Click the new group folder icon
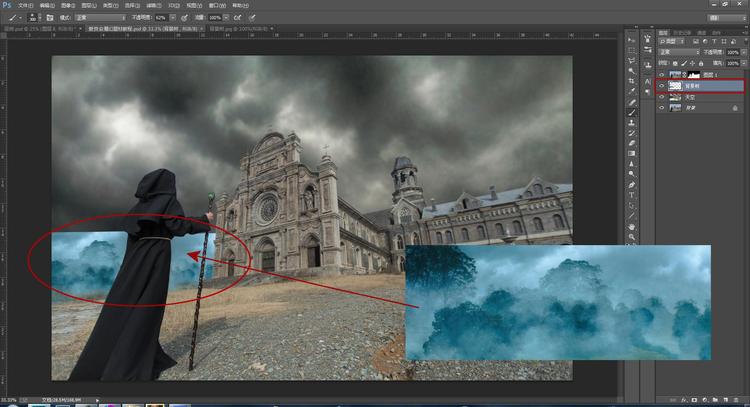Image resolution: width=750 pixels, height=407 pixels. pyautogui.click(x=715, y=400)
